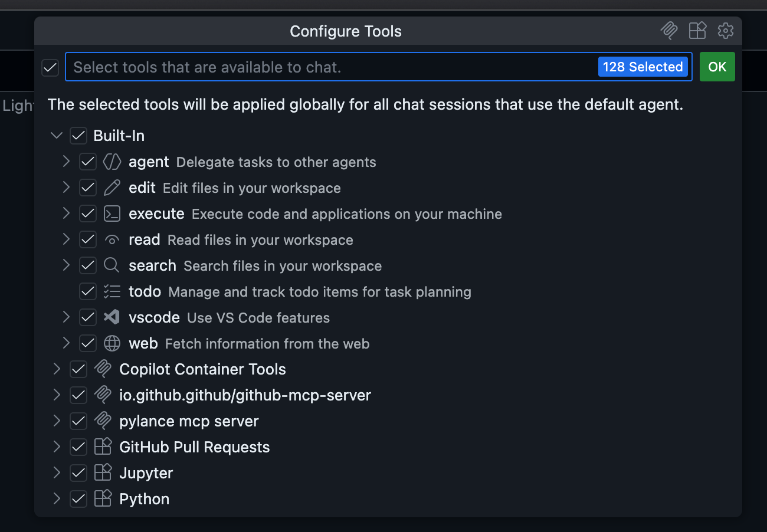Click the read eye icon
The height and width of the screenshot is (532, 767).
(x=112, y=239)
